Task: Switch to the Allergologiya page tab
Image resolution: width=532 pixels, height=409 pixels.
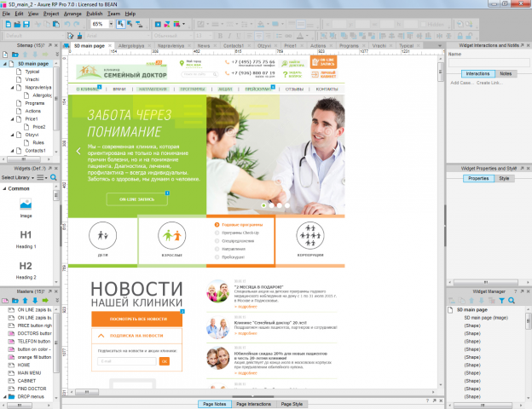Action: [x=131, y=46]
